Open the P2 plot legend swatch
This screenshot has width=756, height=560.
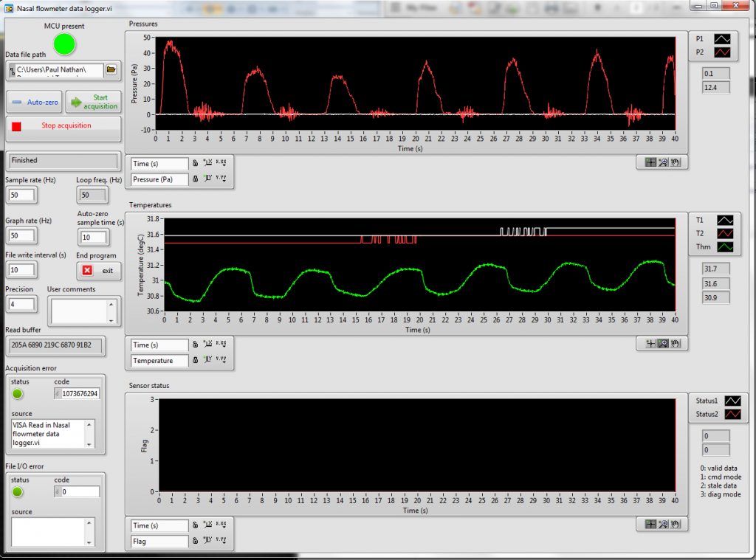[722, 52]
